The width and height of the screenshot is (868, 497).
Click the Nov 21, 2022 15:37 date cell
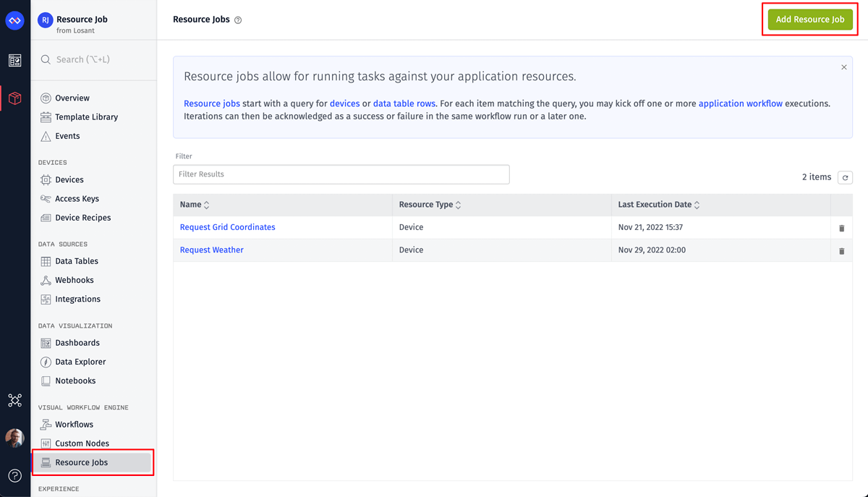click(650, 227)
